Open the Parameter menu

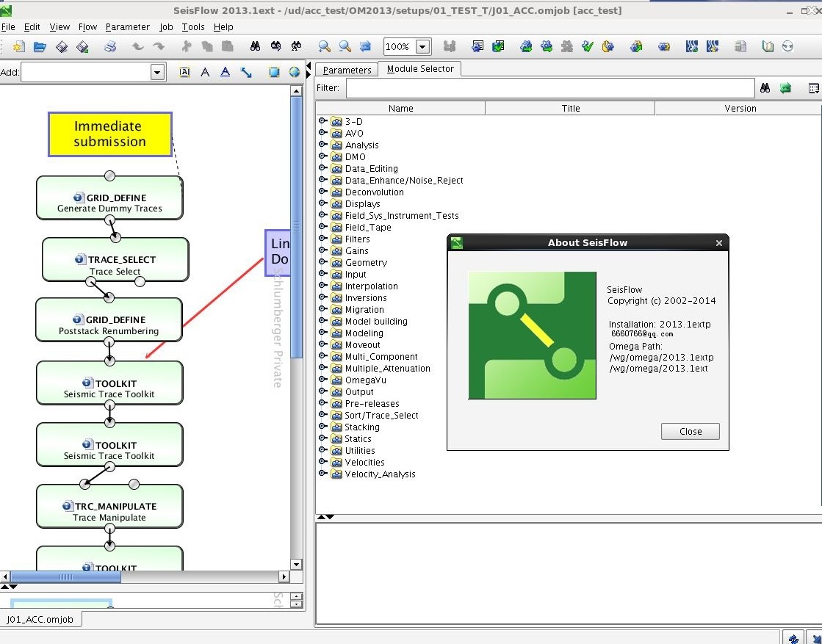[x=127, y=26]
